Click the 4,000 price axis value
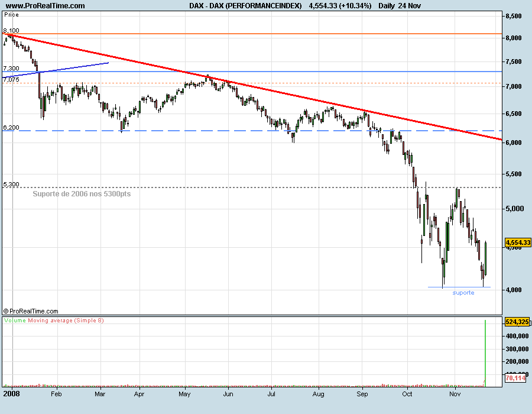Viewport: 532px width, 414px height. pyautogui.click(x=514, y=290)
